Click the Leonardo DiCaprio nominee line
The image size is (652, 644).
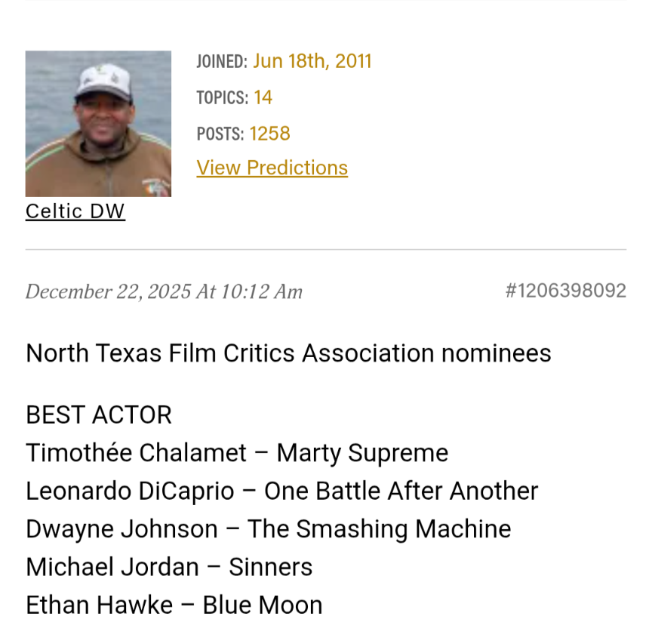point(281,491)
